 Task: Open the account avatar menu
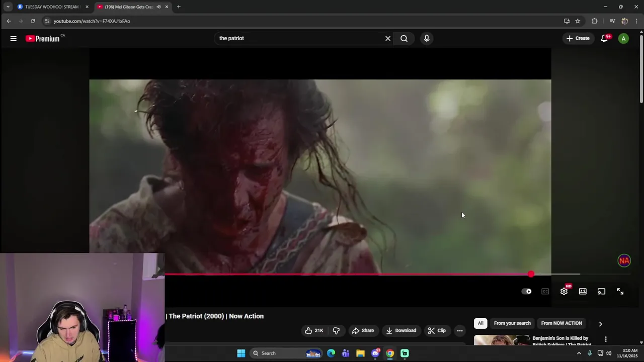(x=623, y=38)
